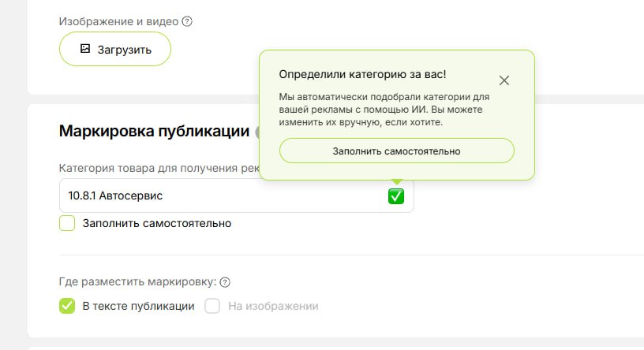Viewport: 644px width, 350px height.
Task: Tick "Заполнить самостоятельно" checkbox under category field
Action: point(67,223)
